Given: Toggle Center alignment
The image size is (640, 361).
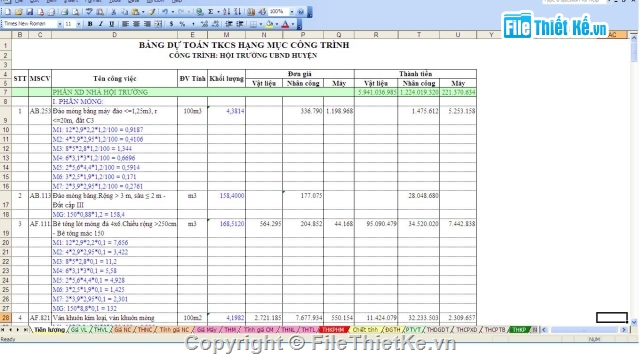Looking at the screenshot, I should pyautogui.click(x=136, y=24).
